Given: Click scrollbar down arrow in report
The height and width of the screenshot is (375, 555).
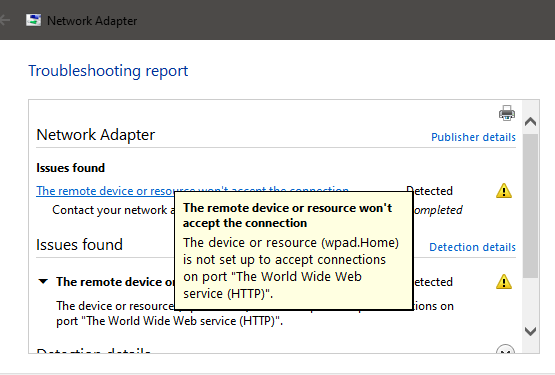Looking at the screenshot, I should [x=530, y=331].
